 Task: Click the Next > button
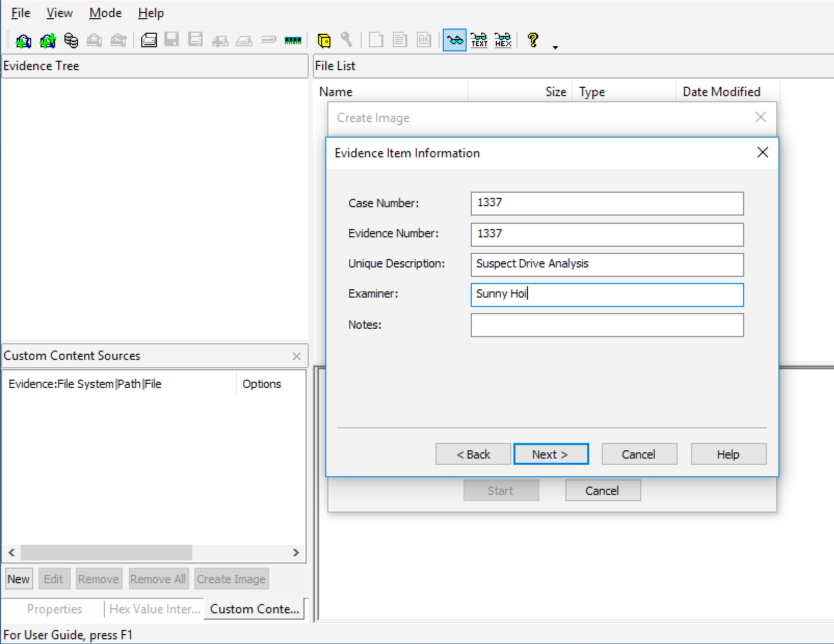[x=551, y=454]
